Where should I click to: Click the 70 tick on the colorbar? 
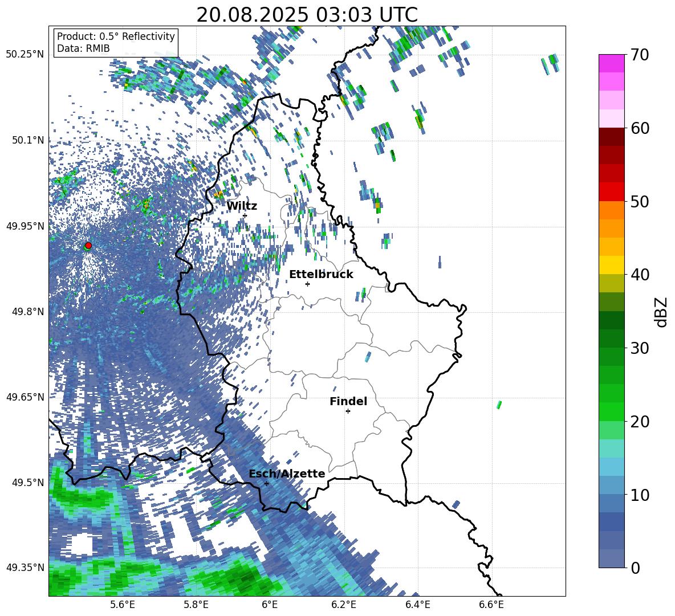click(639, 55)
